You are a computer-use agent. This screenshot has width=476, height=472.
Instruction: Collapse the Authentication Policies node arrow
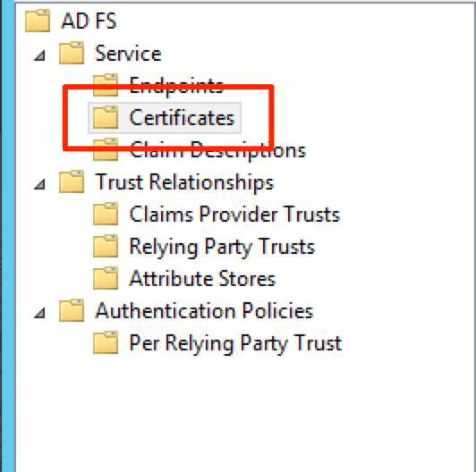(39, 313)
